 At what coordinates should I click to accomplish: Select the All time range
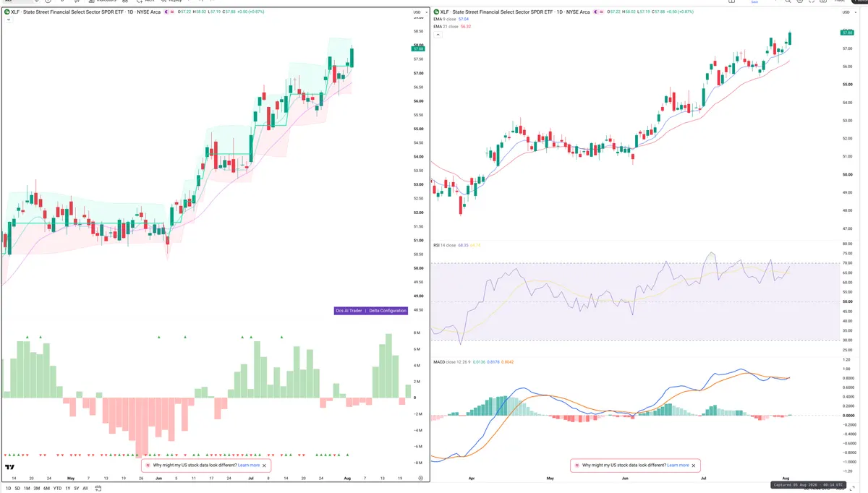click(85, 489)
